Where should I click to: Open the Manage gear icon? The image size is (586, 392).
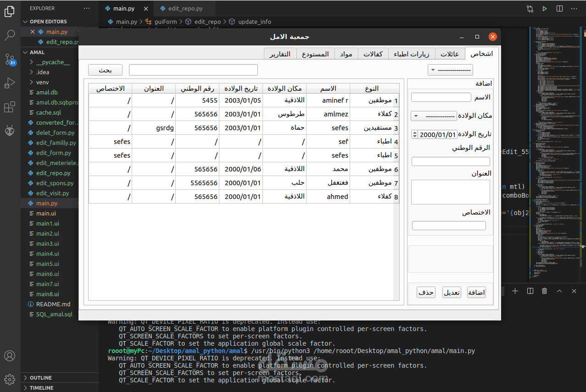click(x=10, y=379)
